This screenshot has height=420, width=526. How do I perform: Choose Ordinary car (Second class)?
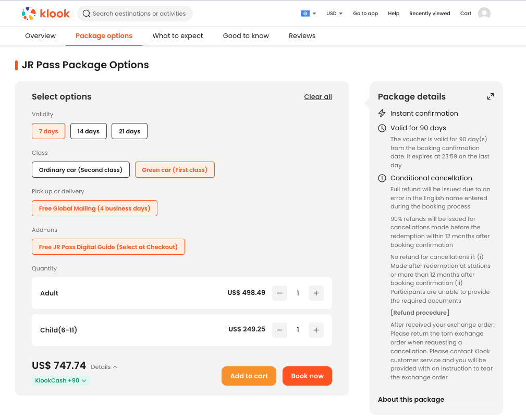(80, 169)
